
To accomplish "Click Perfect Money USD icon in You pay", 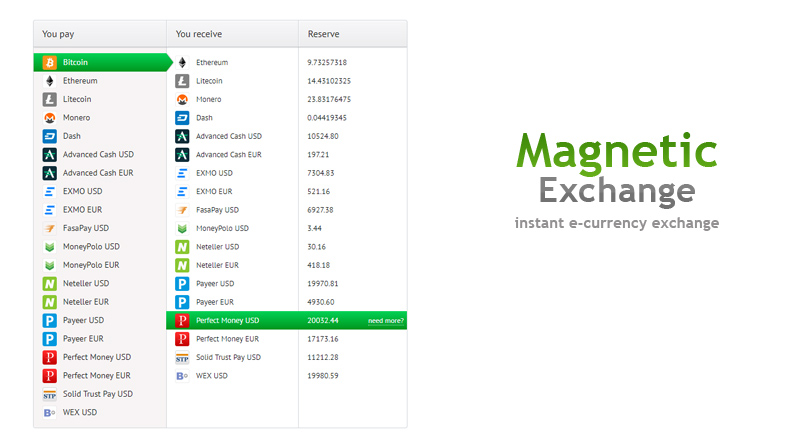I will pos(49,357).
